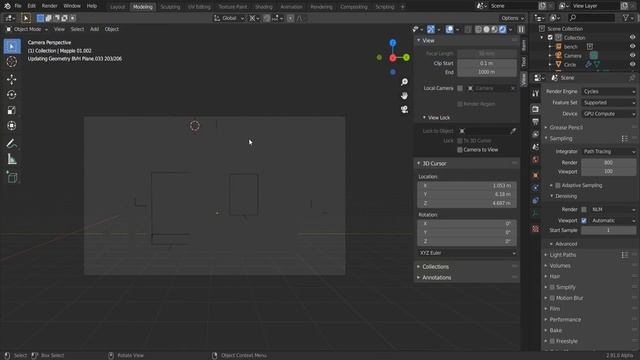Switch to the Shading workspace tab
The image size is (640, 360).
point(264,7)
